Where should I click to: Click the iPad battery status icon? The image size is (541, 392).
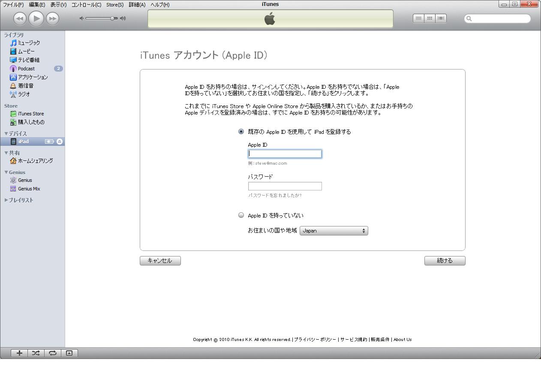coord(49,142)
